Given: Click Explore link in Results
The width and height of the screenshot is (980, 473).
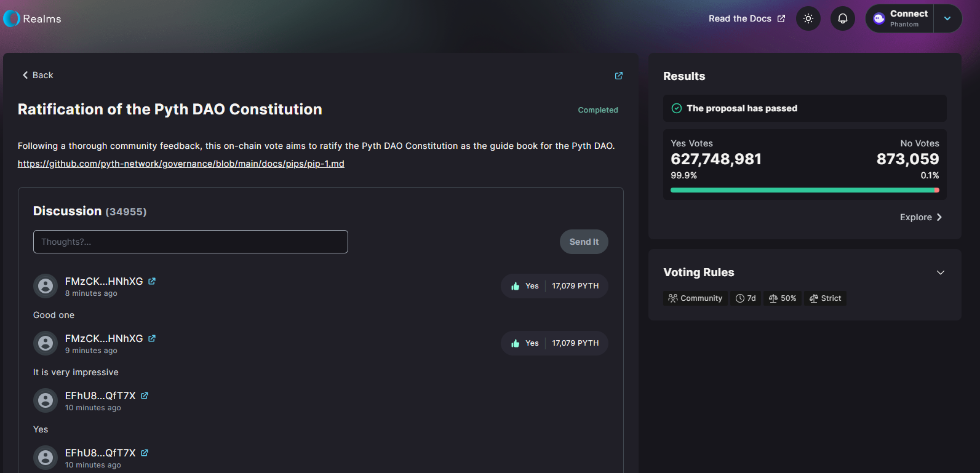Looking at the screenshot, I should click(921, 217).
